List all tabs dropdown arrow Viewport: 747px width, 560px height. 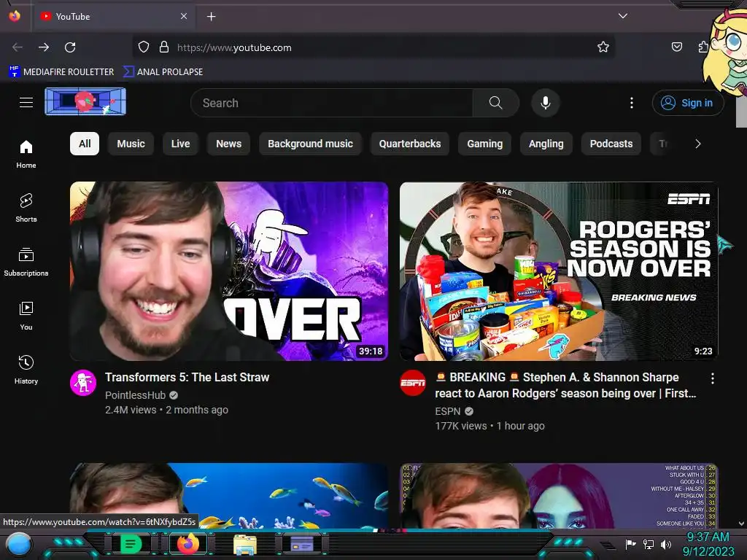pos(623,16)
